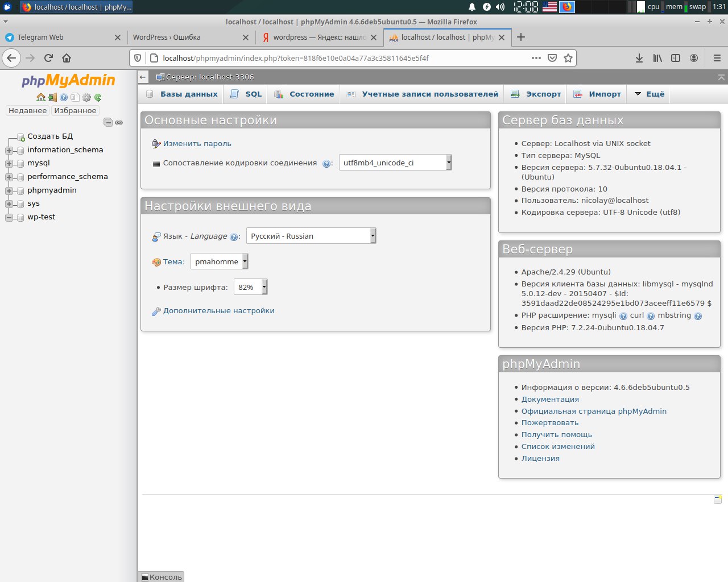The image size is (728, 582).
Task: Open the Language dropdown
Action: (x=311, y=236)
